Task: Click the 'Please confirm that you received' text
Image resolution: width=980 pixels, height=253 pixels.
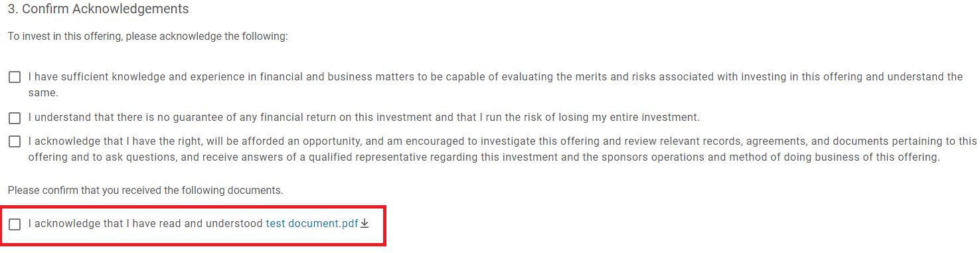Action: [145, 191]
